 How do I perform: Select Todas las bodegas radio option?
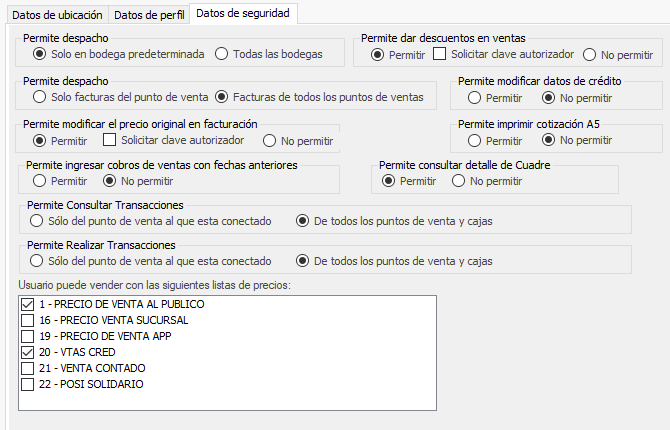[222, 53]
